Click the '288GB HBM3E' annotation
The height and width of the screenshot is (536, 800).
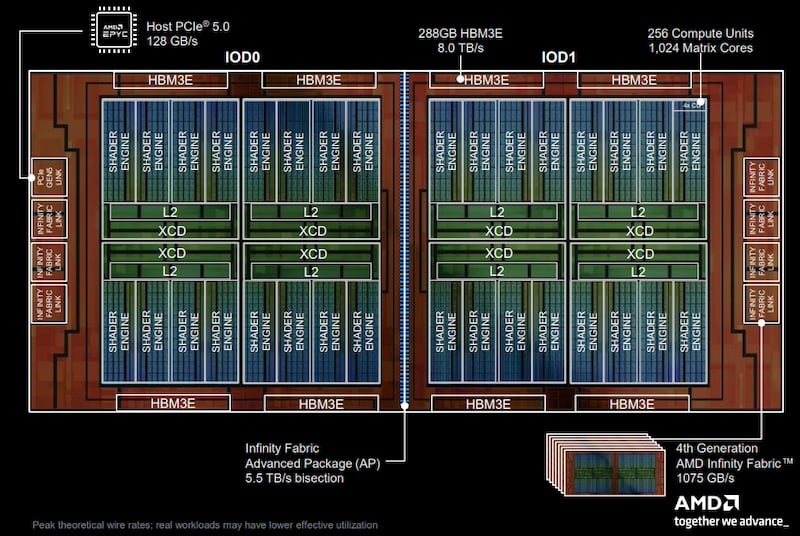point(460,34)
